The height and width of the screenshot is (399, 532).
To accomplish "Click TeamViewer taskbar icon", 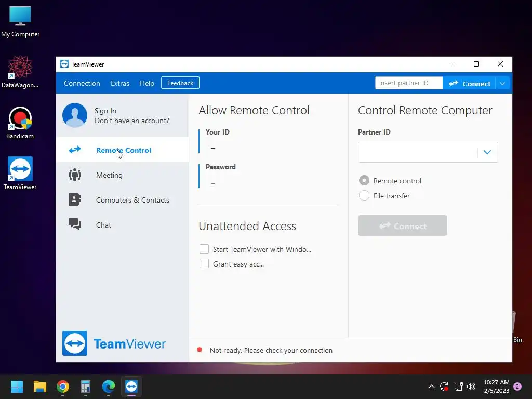I will pos(131,387).
